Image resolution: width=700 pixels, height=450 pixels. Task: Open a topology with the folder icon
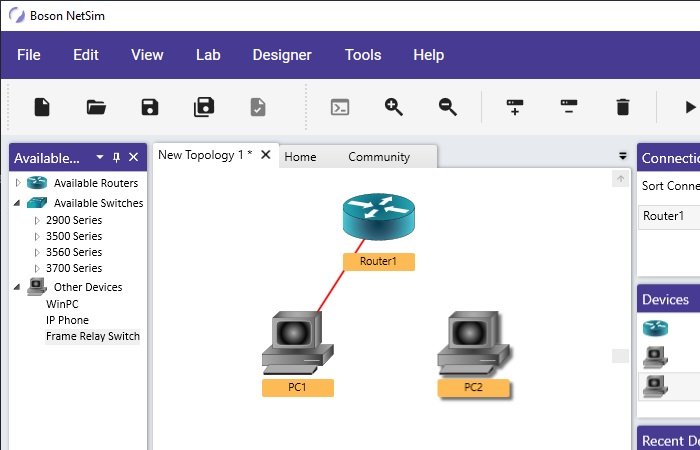(x=96, y=107)
